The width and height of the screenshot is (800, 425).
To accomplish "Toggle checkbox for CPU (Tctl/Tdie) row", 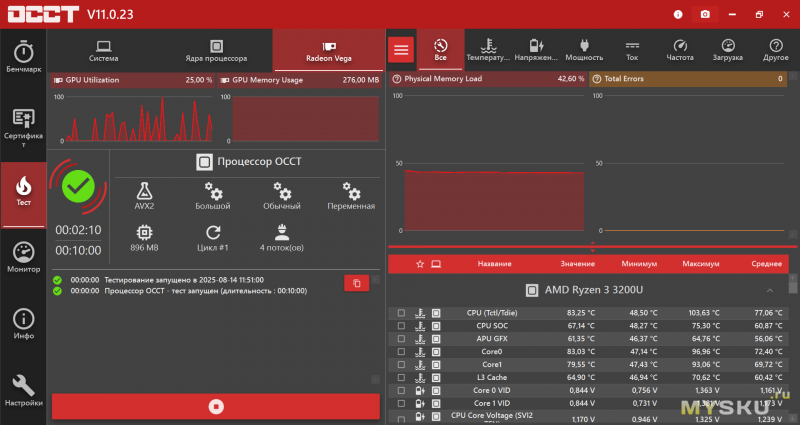I will pyautogui.click(x=402, y=313).
